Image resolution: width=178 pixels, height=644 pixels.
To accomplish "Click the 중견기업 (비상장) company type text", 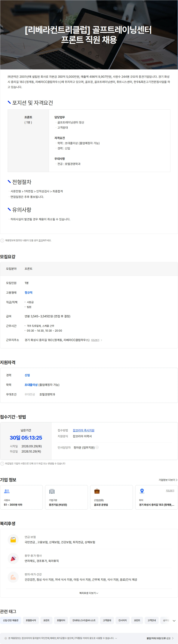I will point(58,505).
